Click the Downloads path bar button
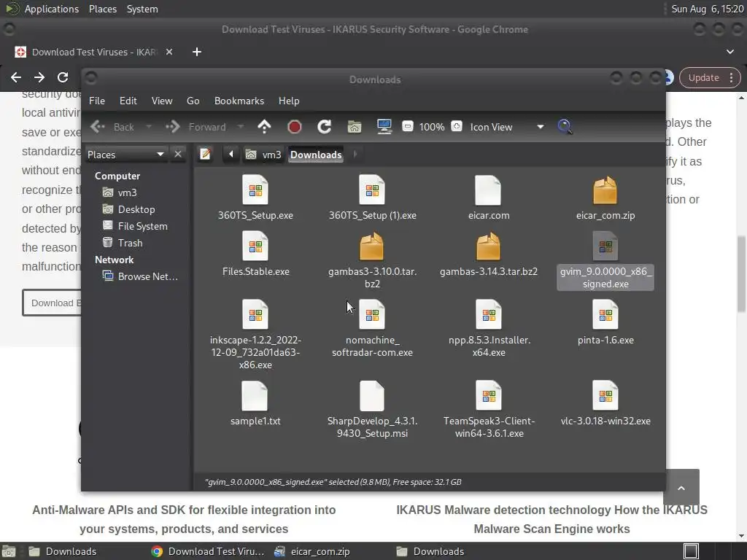This screenshot has height=560, width=747. (x=316, y=155)
